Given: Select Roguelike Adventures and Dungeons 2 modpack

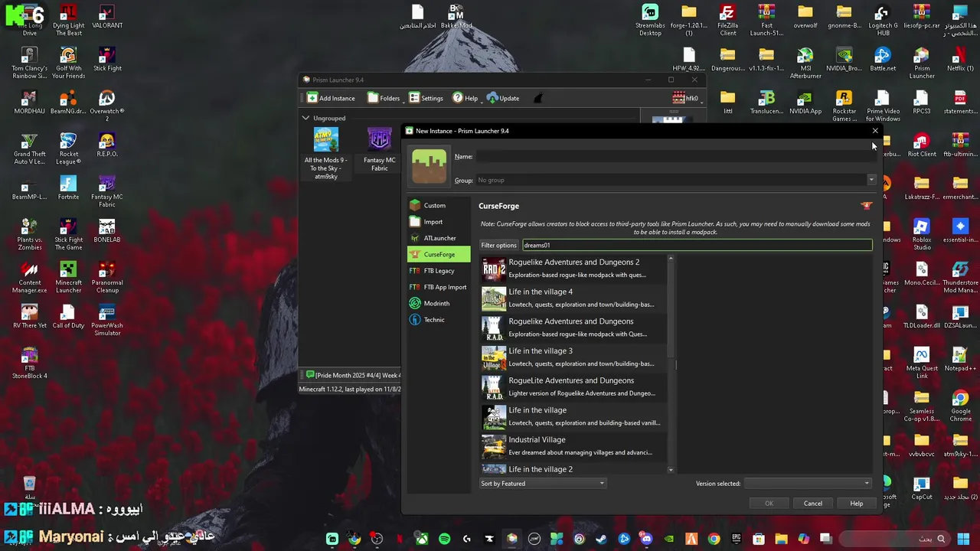Looking at the screenshot, I should (x=573, y=269).
